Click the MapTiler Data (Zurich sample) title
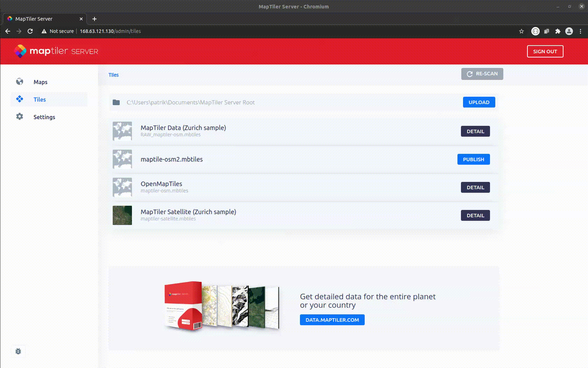The image size is (588, 368). tap(183, 128)
